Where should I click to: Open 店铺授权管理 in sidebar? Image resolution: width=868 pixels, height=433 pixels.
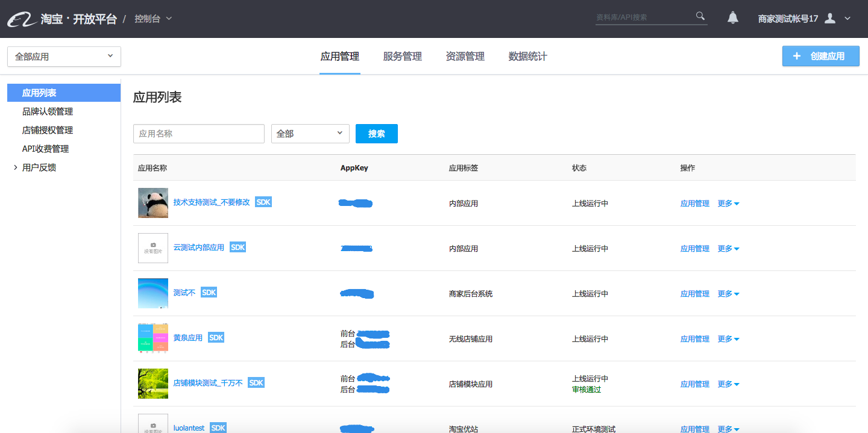point(48,130)
